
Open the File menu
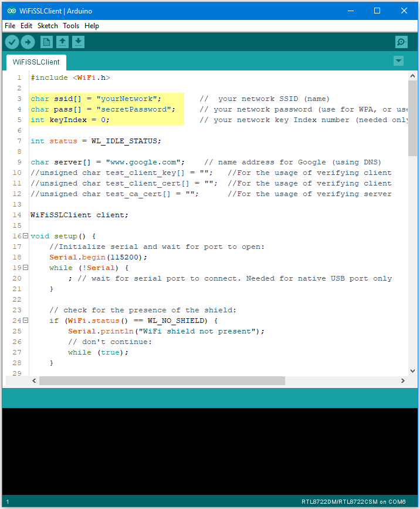10,26
